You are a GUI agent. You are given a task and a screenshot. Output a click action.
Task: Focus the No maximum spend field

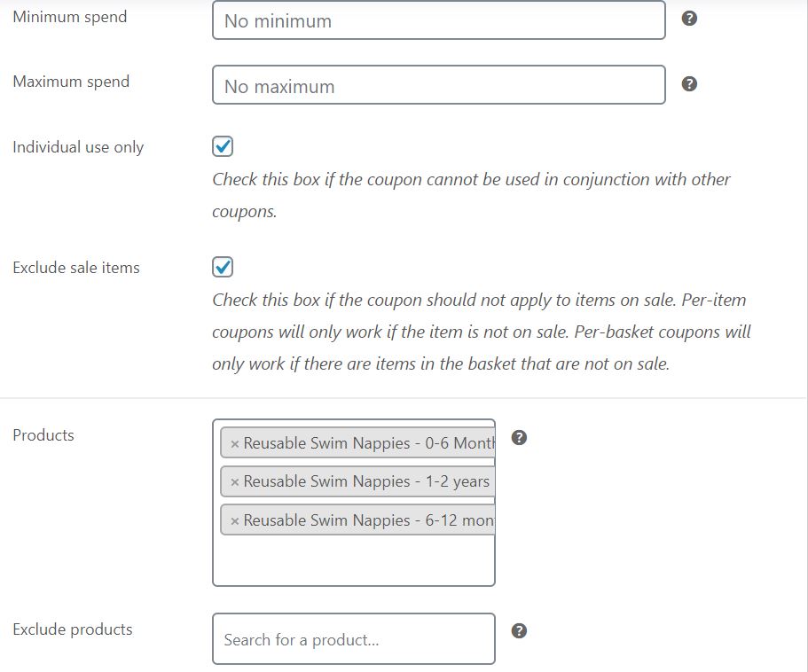(x=438, y=85)
